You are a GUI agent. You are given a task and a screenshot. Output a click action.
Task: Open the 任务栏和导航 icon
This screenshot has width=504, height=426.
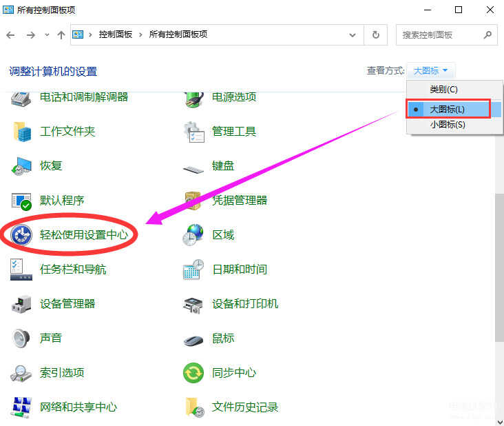tap(21, 270)
